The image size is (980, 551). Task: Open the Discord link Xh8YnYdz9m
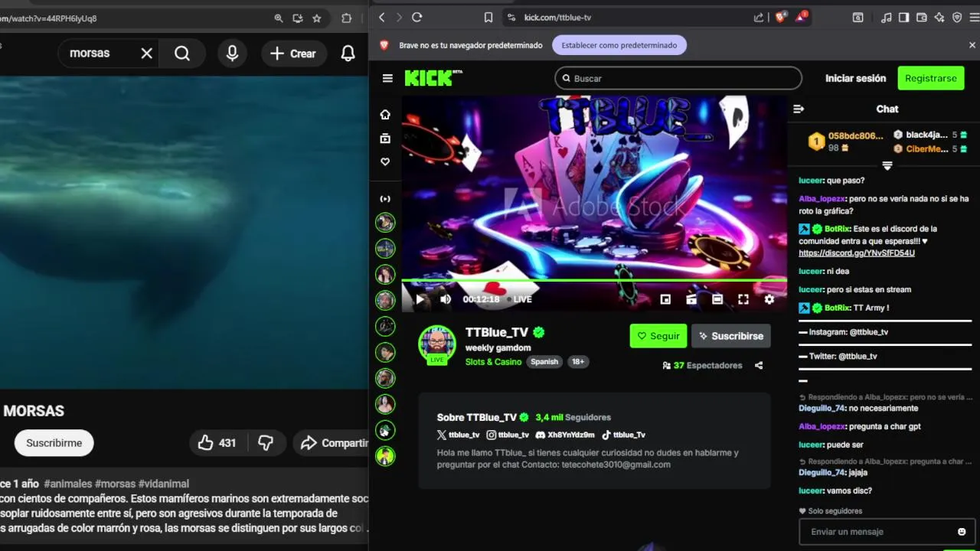(565, 435)
